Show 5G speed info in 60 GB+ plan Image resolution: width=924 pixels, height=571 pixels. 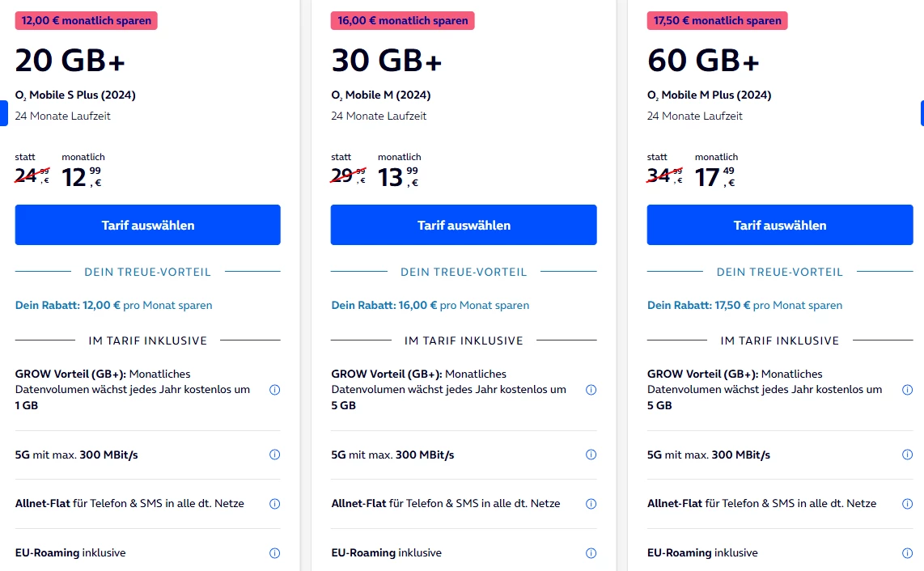907,455
